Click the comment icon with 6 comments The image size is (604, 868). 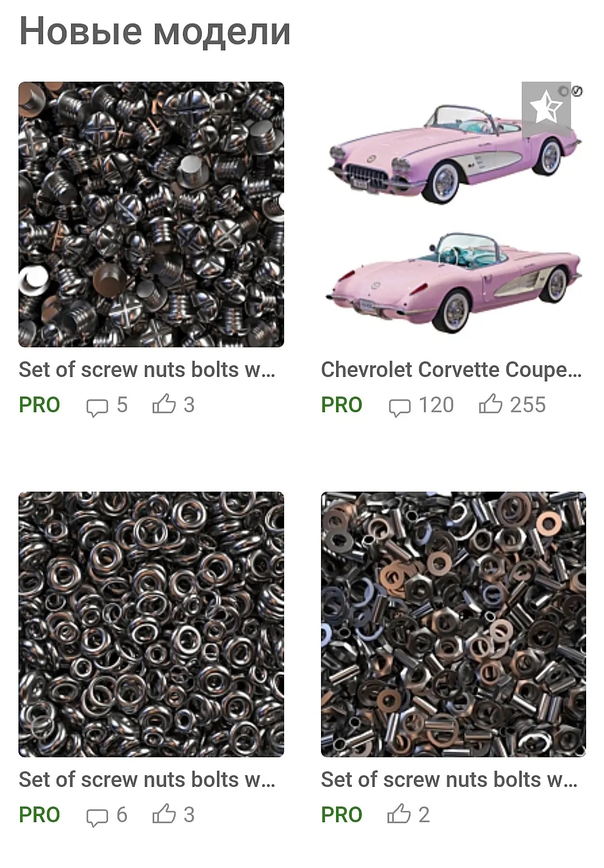point(97,817)
